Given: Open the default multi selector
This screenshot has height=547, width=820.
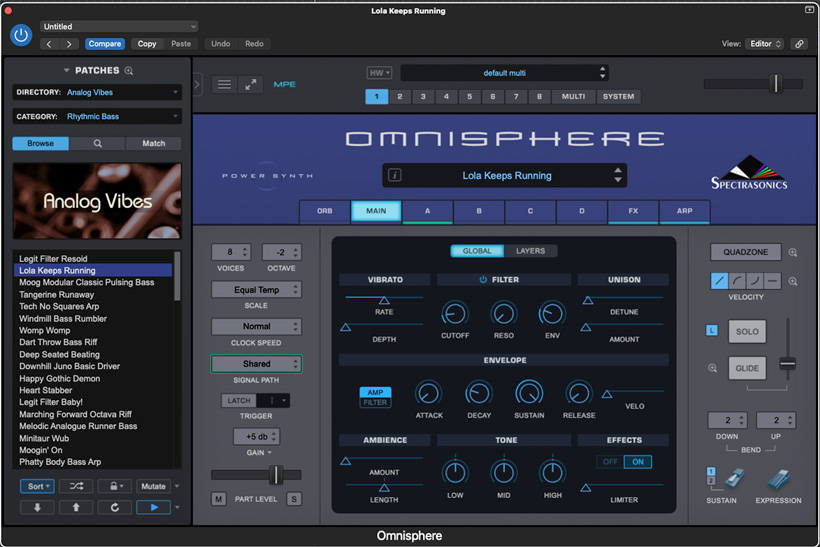Looking at the screenshot, I should tap(505, 73).
